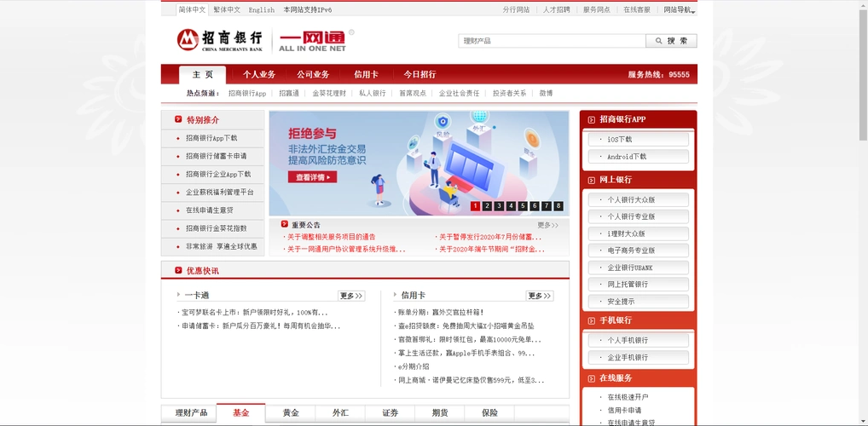Click the All In One Net logo

click(x=313, y=41)
